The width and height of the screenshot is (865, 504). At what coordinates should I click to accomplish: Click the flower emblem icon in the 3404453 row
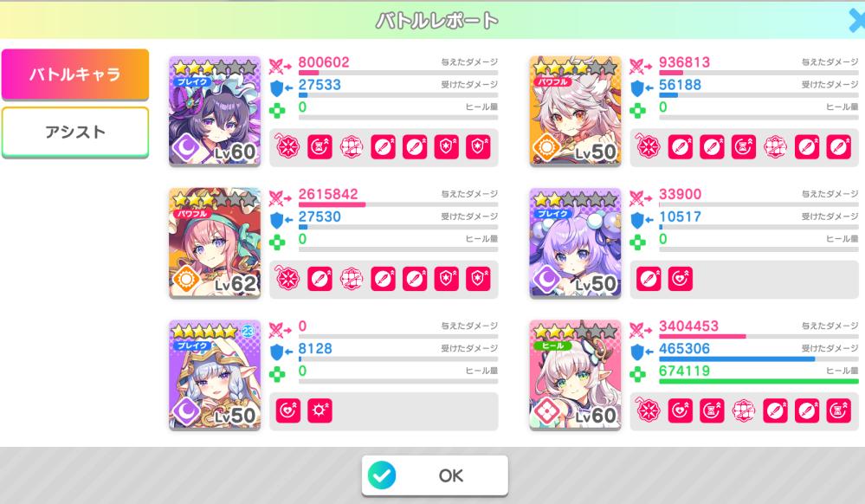click(x=649, y=410)
